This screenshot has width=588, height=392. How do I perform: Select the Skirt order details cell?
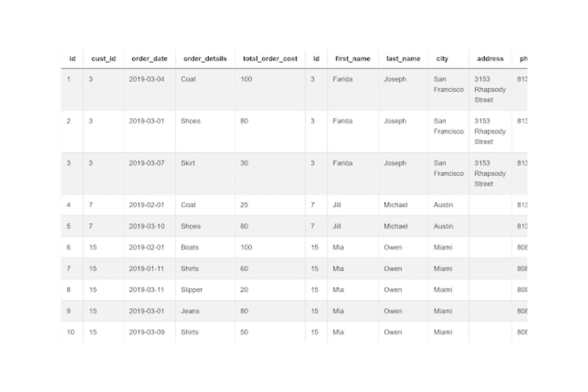tap(188, 163)
